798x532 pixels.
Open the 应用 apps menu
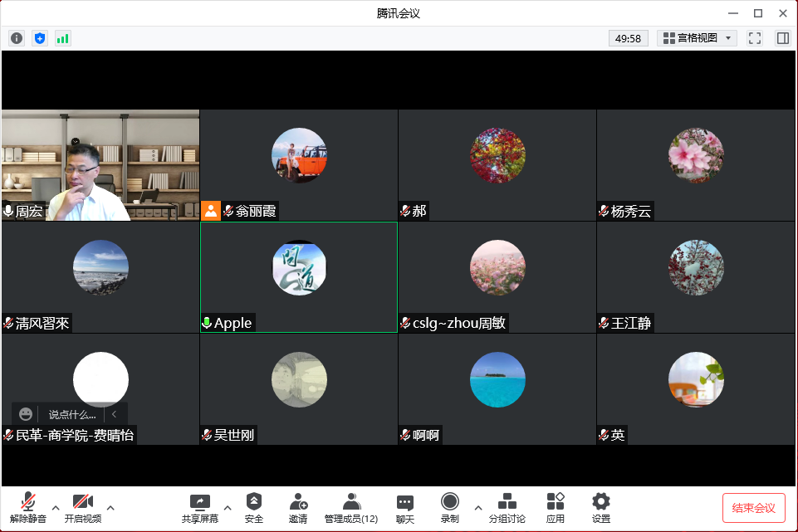[x=556, y=508]
